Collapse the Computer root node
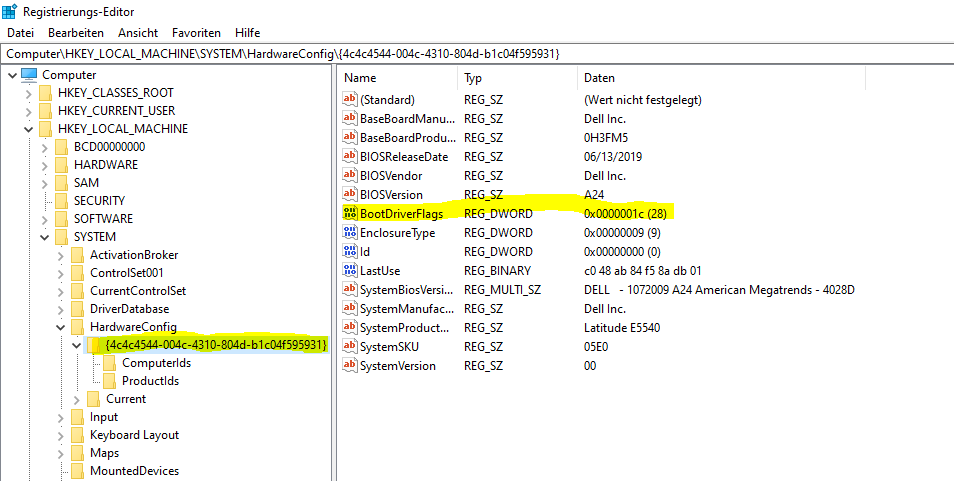This screenshot has height=481, width=954. click(x=12, y=75)
